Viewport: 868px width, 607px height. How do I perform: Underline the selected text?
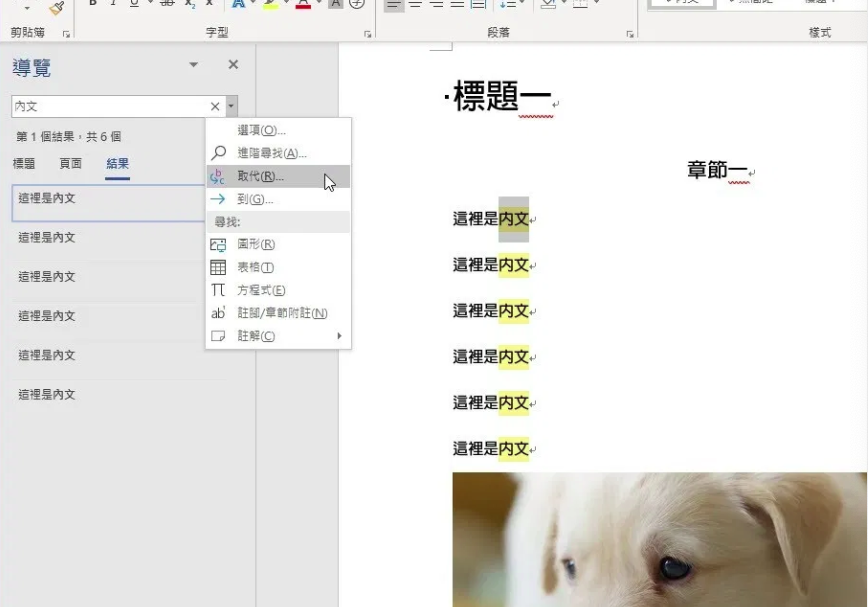point(134,3)
